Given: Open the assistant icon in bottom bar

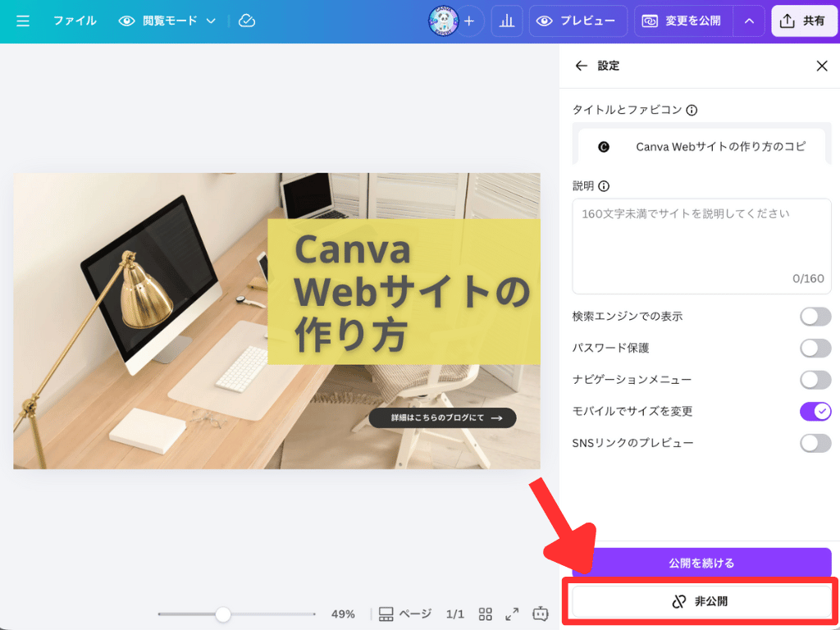Looking at the screenshot, I should (x=540, y=614).
